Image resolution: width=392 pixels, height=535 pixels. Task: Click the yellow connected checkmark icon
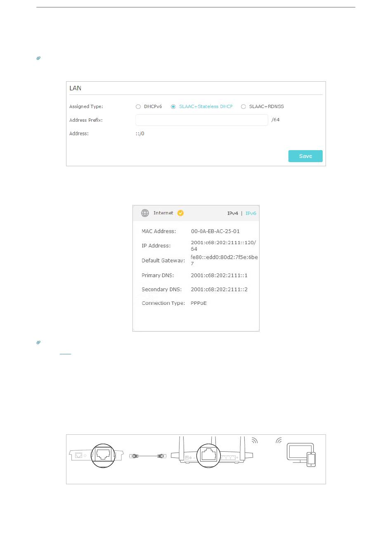pos(180,213)
